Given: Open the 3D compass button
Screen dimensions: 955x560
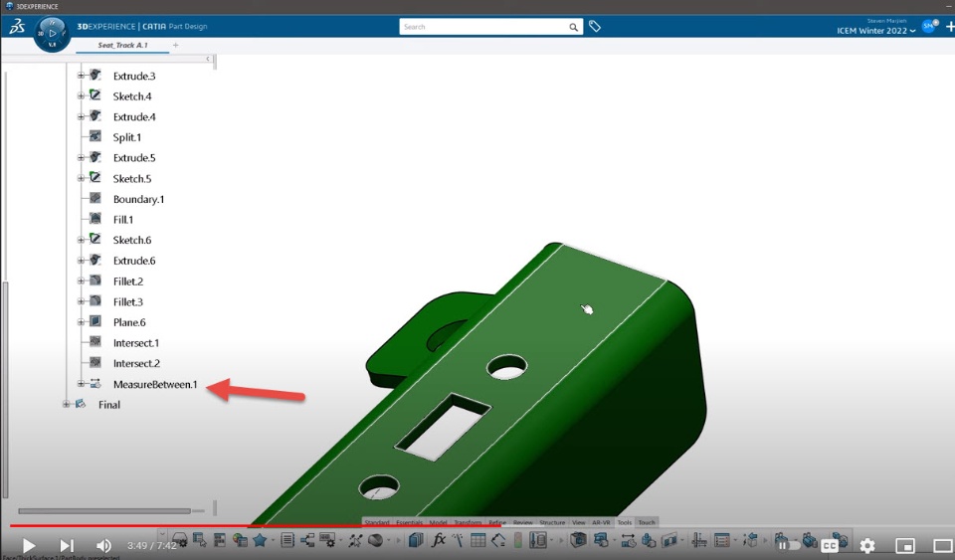Looking at the screenshot, I should (x=52, y=34).
